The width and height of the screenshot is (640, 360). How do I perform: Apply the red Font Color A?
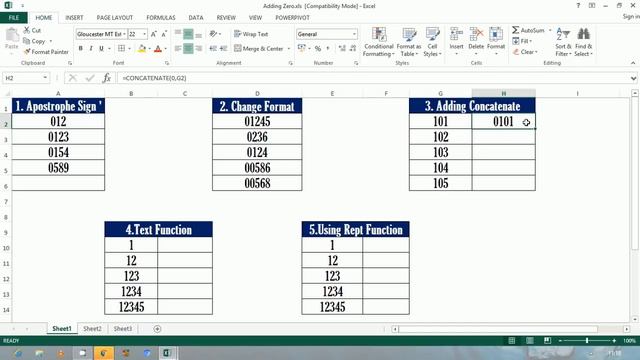158,49
